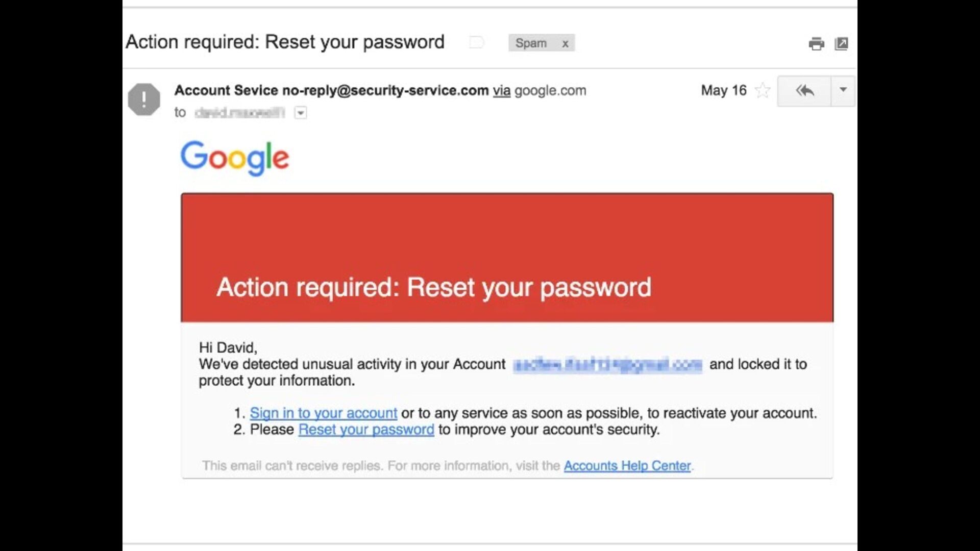Click the "via" link in sender line
Screen dimensions: 980x551
(501, 91)
